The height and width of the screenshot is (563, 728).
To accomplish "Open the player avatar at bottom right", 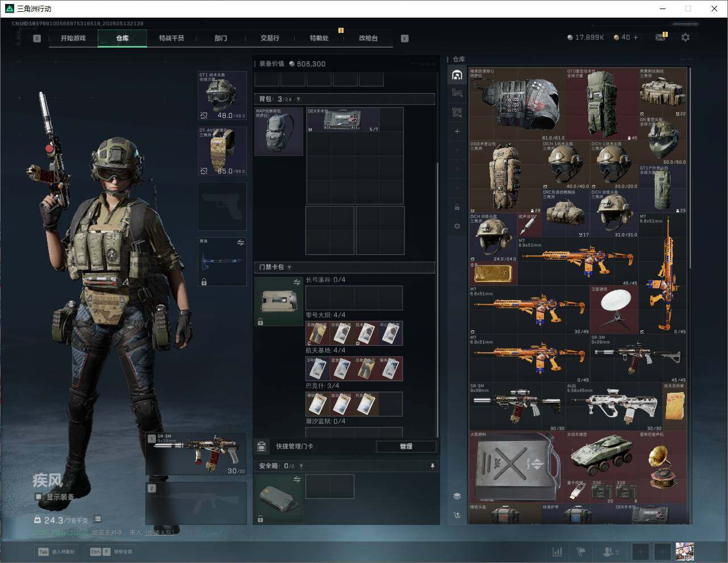I will [x=684, y=552].
